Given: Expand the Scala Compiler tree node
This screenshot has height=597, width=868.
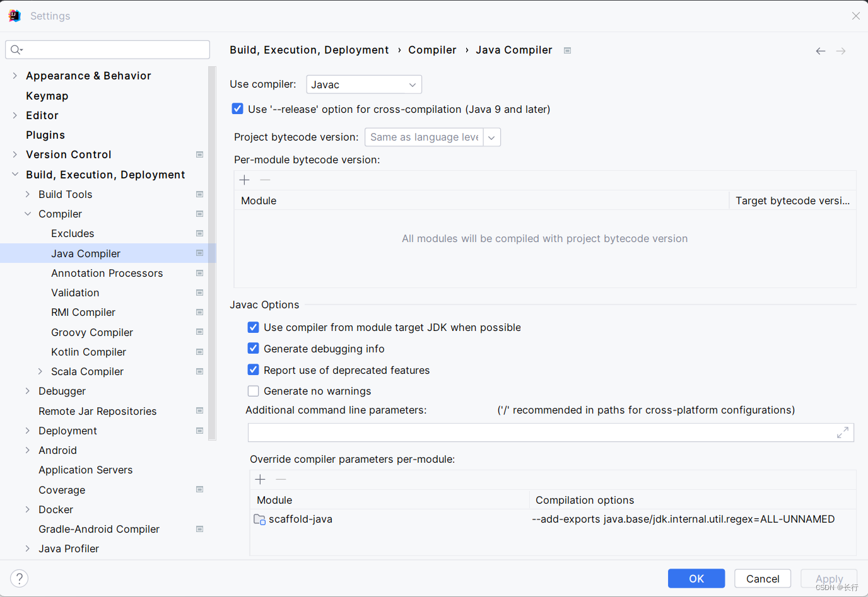Looking at the screenshot, I should pos(40,371).
